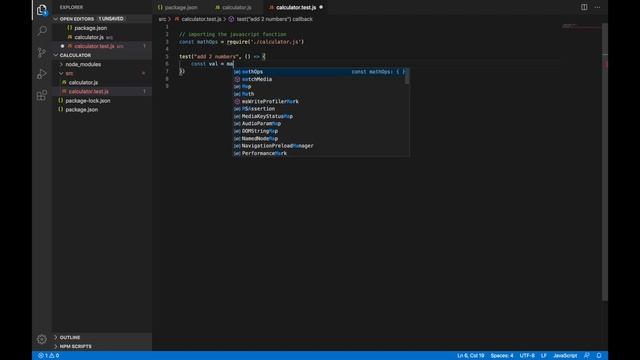Screen dimensions: 640x360
Task: Choose msWriteProfilerMark suggestion
Action: pos(318,101)
